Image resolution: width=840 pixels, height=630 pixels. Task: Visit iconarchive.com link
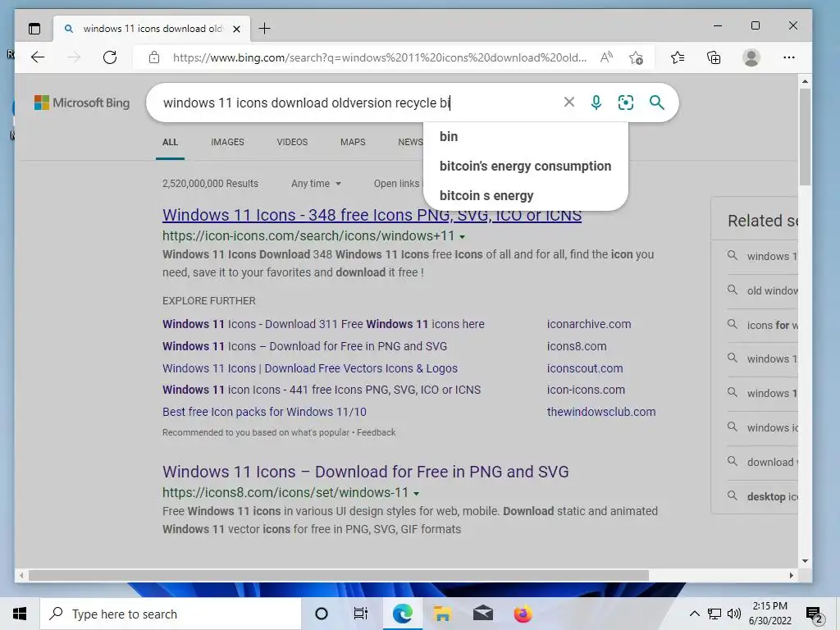tap(589, 324)
